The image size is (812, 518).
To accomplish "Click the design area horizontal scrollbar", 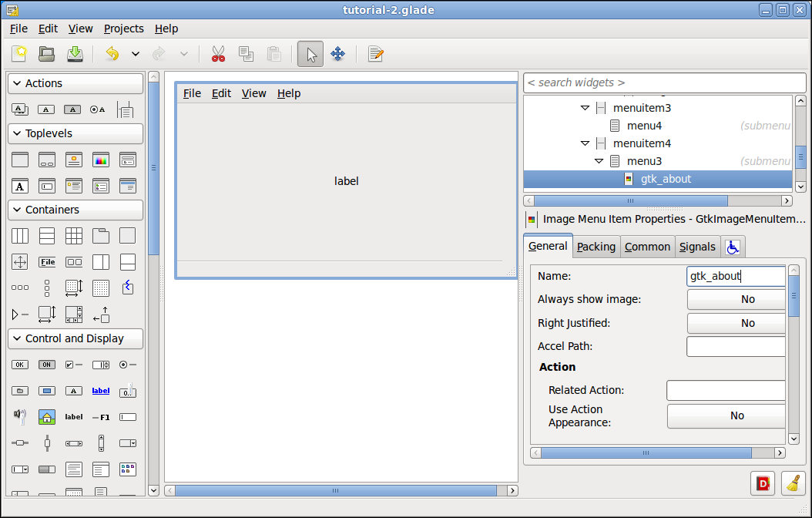I will coord(336,490).
